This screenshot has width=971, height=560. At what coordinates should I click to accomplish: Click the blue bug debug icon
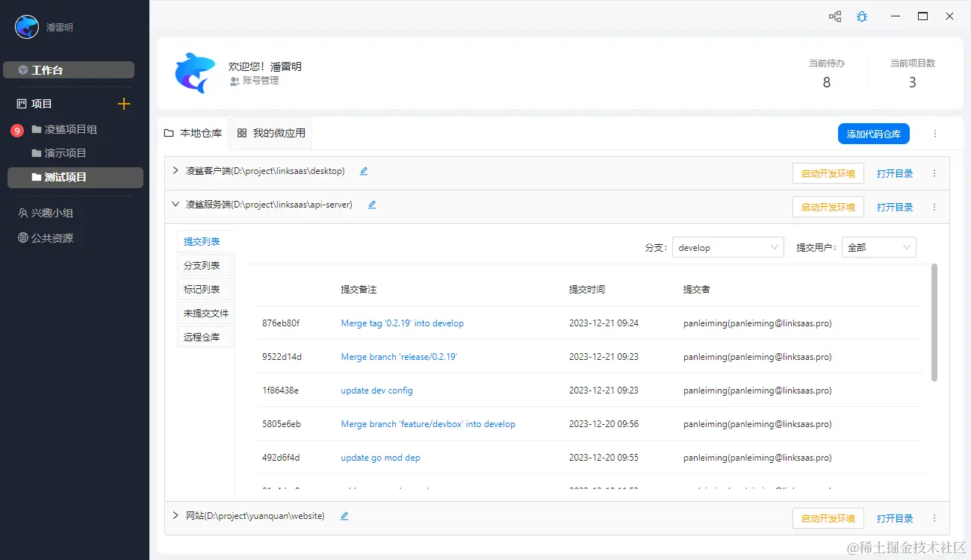point(862,16)
